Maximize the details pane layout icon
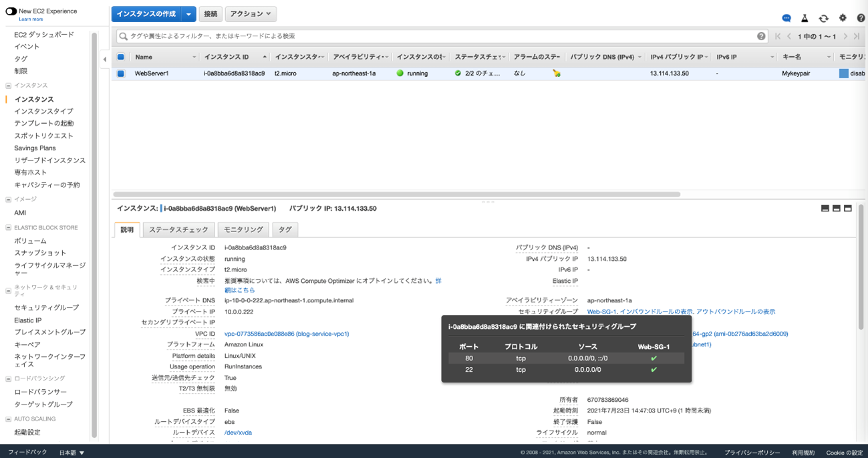 [x=847, y=209]
